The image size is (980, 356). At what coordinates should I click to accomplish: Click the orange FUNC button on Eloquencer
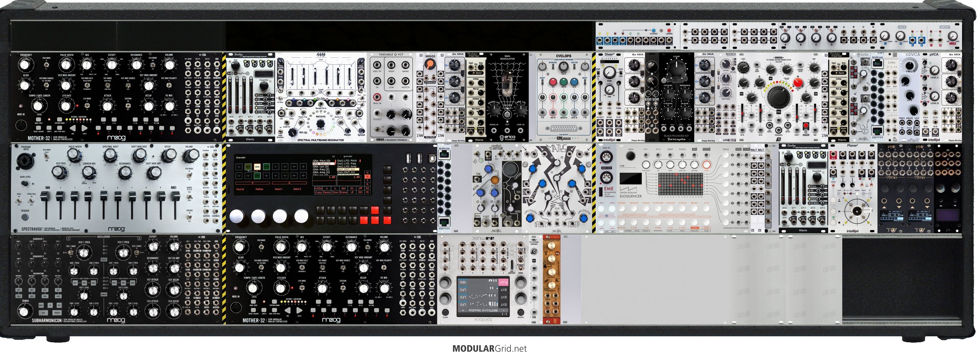(707, 165)
